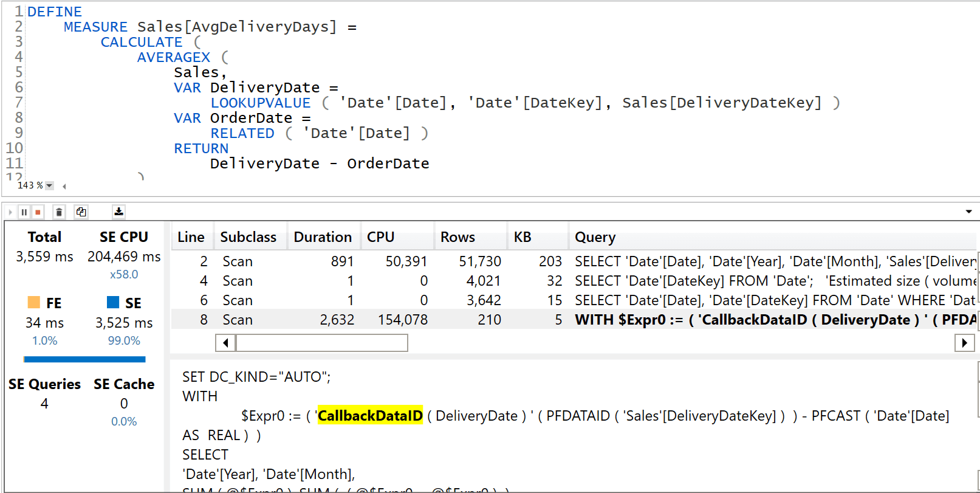Export server timings with download icon
The width and height of the screenshot is (980, 493).
[x=118, y=212]
